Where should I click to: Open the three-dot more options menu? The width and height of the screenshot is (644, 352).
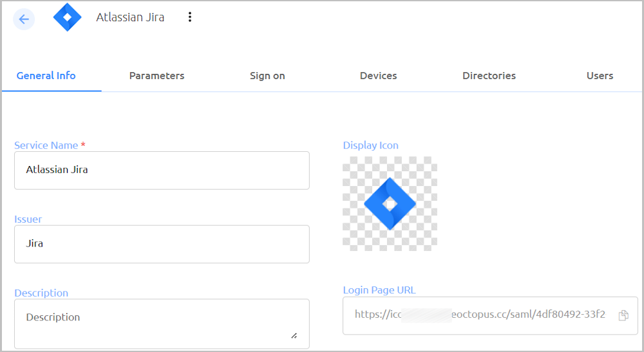pyautogui.click(x=190, y=17)
